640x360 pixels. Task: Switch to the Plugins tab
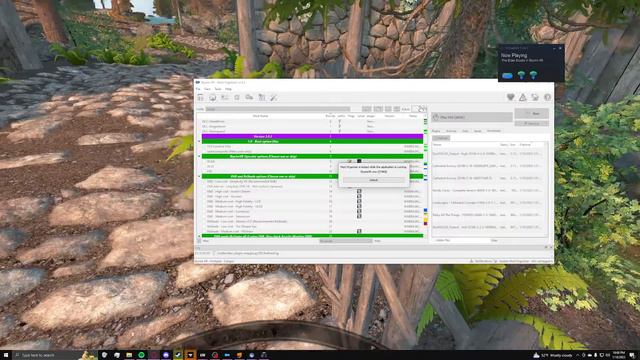point(436,131)
